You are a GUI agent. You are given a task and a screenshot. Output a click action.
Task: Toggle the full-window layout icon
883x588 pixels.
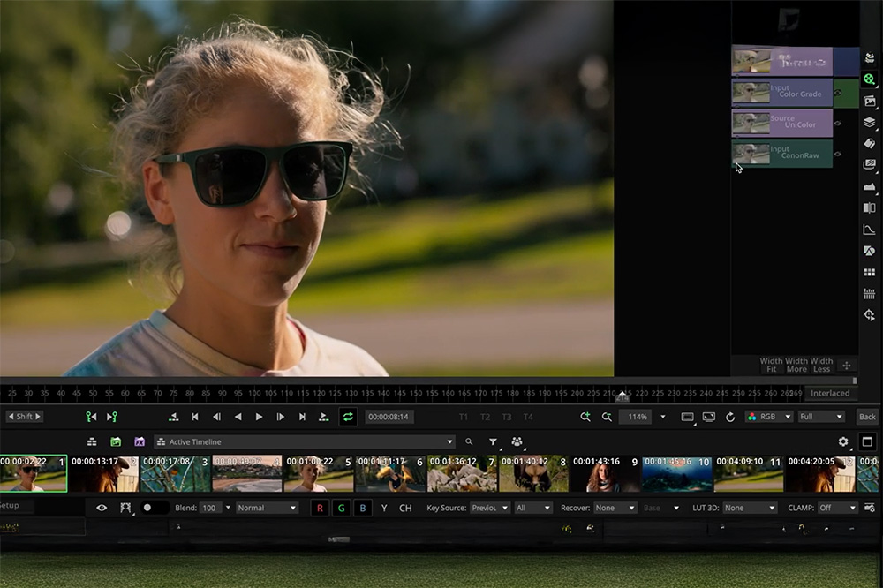[x=867, y=441]
